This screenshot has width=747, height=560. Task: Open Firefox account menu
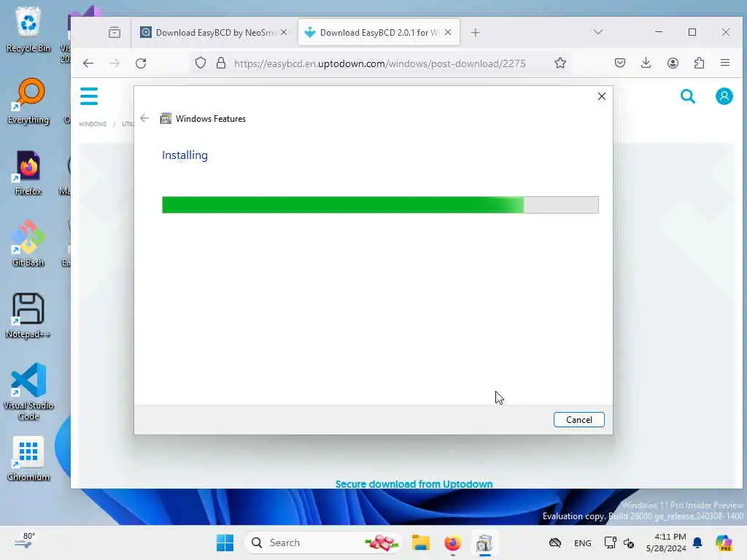click(673, 63)
